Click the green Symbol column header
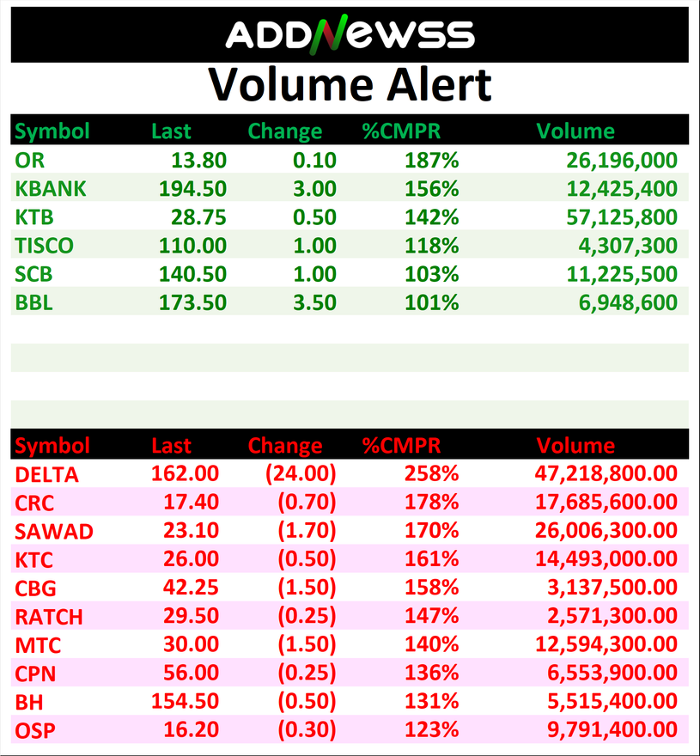This screenshot has height=756, width=700. click(x=52, y=131)
